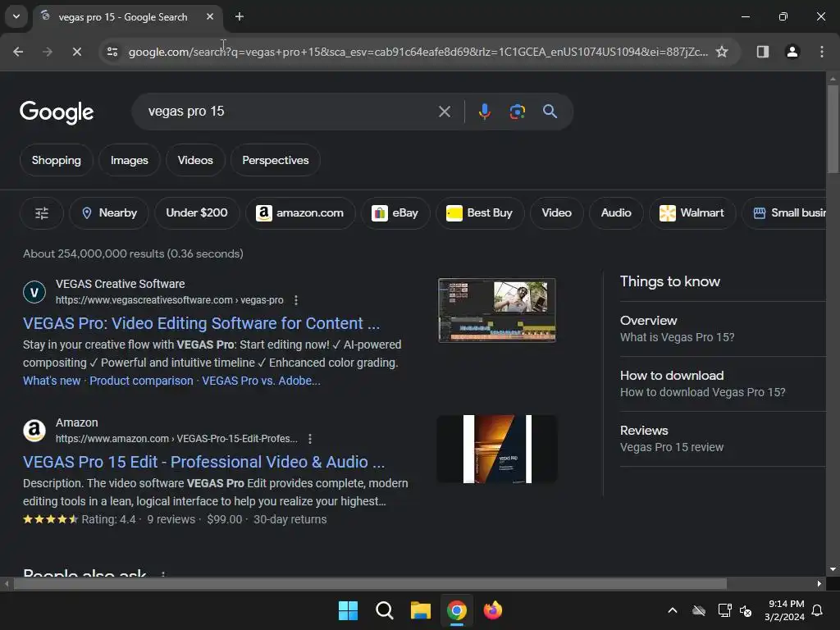Open the VEGAS Pro vs. Adobe sitelink
The image size is (840, 630).
point(261,381)
